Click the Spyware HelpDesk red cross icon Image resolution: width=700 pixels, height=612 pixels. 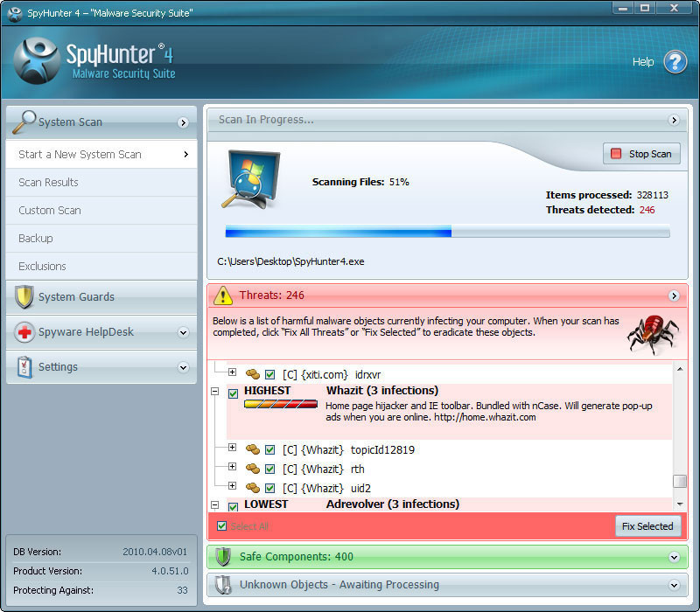[x=24, y=332]
